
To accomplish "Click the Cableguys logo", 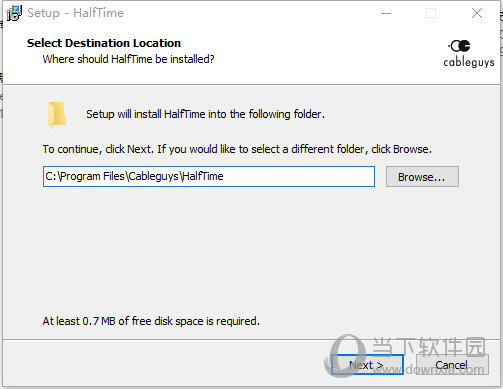I will click(468, 54).
